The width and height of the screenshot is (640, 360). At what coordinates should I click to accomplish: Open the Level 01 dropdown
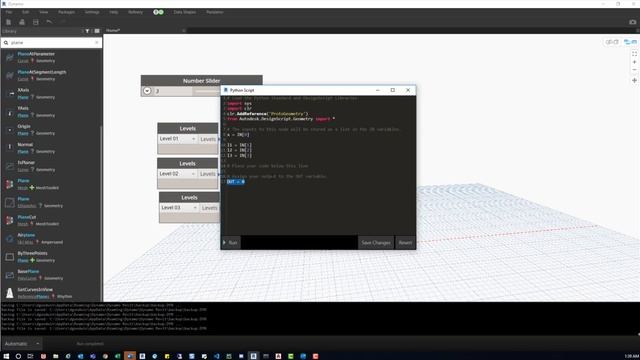(x=178, y=139)
